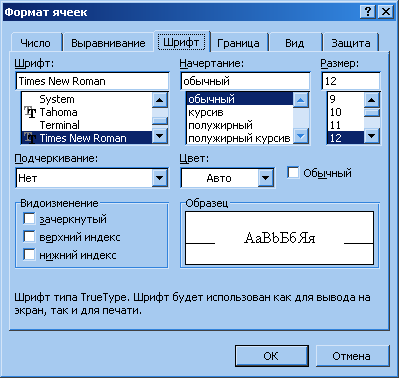Select Times New Roman in the font list
The height and width of the screenshot is (378, 399).
(87, 138)
